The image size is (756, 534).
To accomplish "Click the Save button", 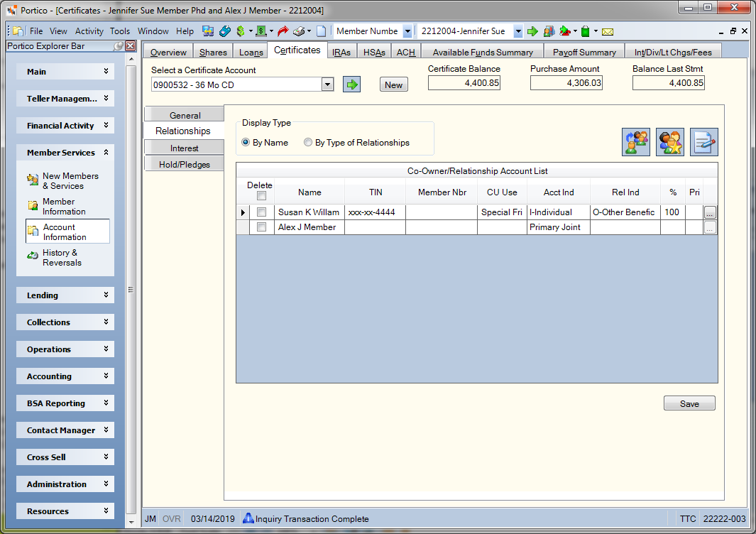I will point(689,403).
